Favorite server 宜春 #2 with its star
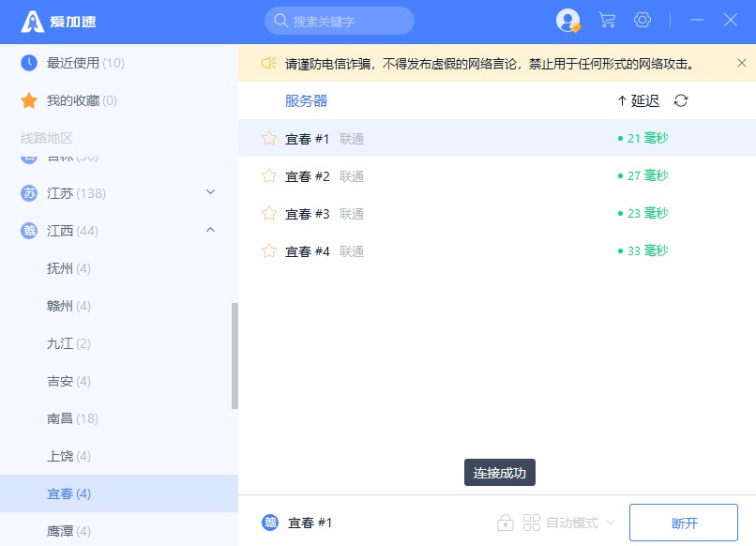The height and width of the screenshot is (546, 756). (269, 175)
